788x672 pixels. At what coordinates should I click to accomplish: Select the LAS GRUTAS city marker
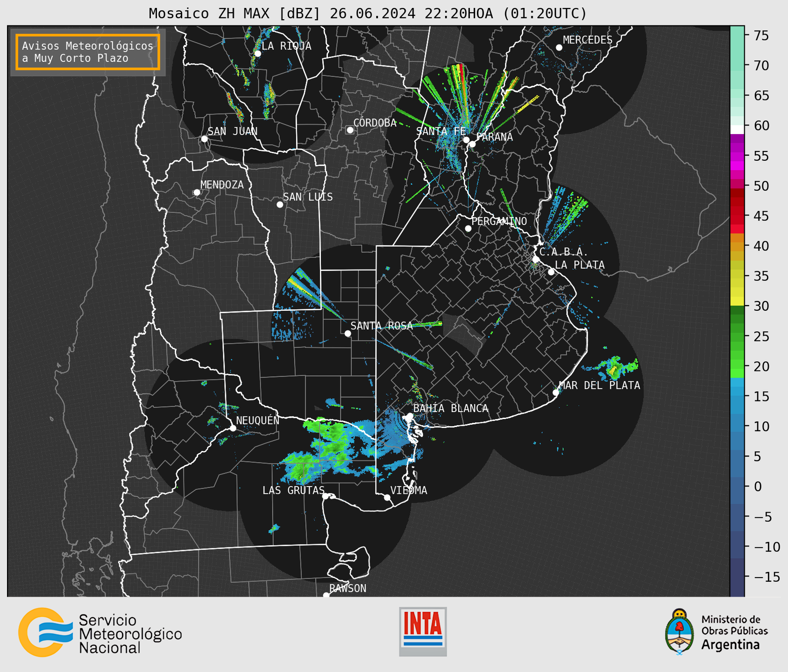(x=326, y=496)
